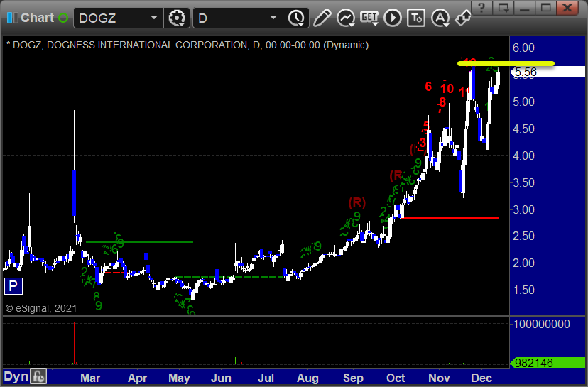The width and height of the screenshot is (588, 387).
Task: Open the time template clock menu
Action: 297,18
